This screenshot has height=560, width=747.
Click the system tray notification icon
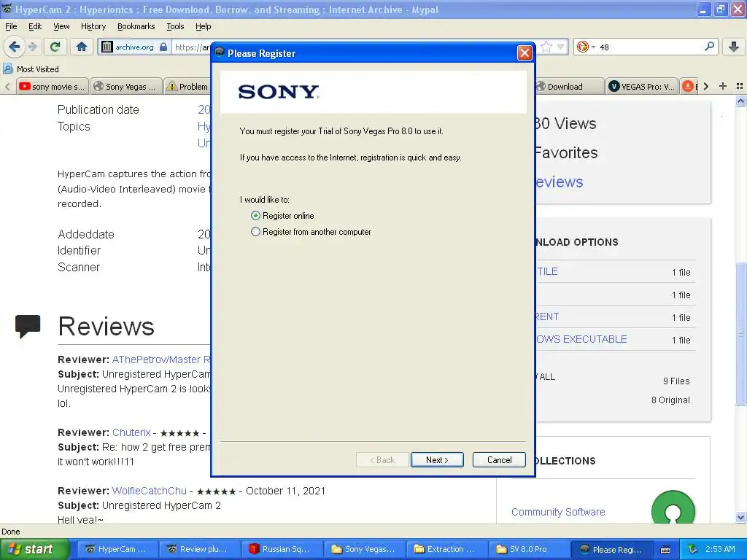click(693, 549)
